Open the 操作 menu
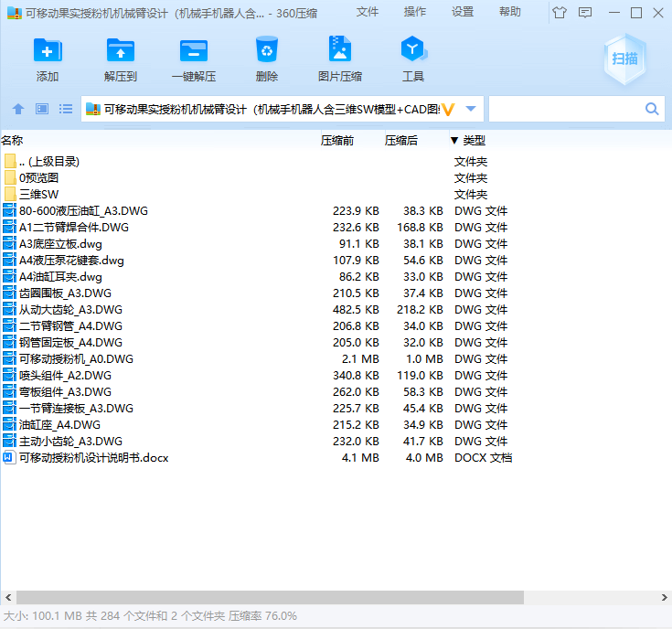 (x=415, y=12)
